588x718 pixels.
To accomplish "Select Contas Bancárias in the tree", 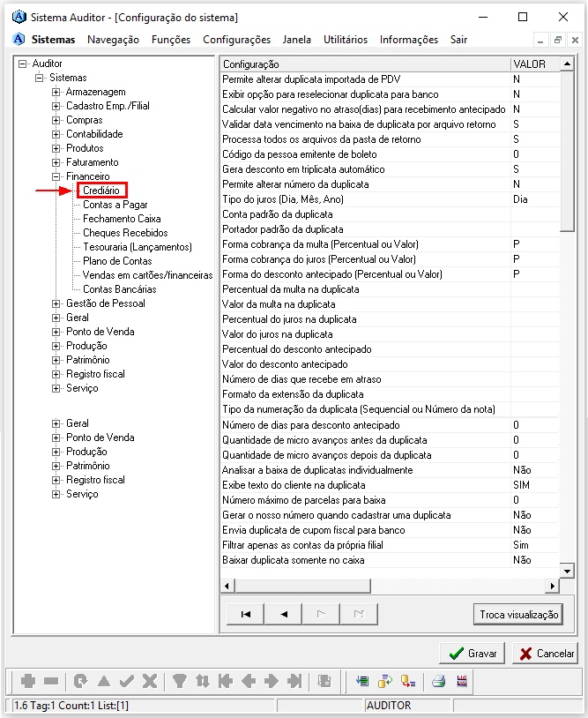I will click(x=119, y=289).
